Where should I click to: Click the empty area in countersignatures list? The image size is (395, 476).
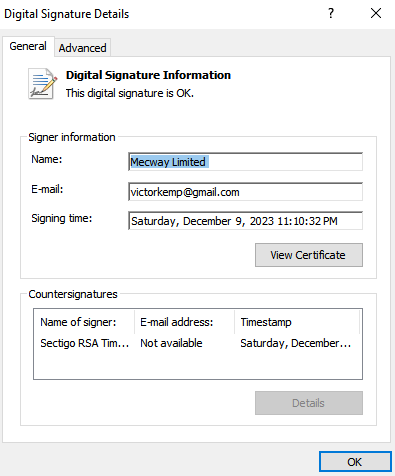(x=198, y=365)
